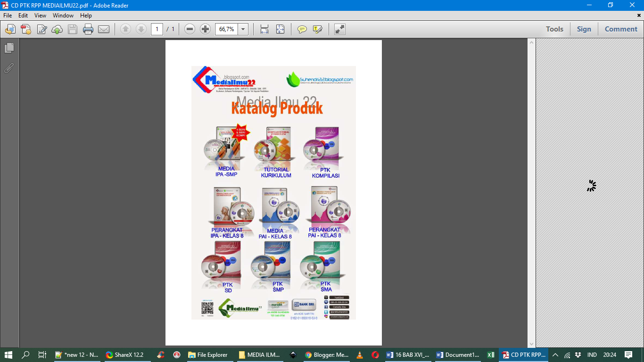Close the document with menu-bar X

(x=639, y=16)
